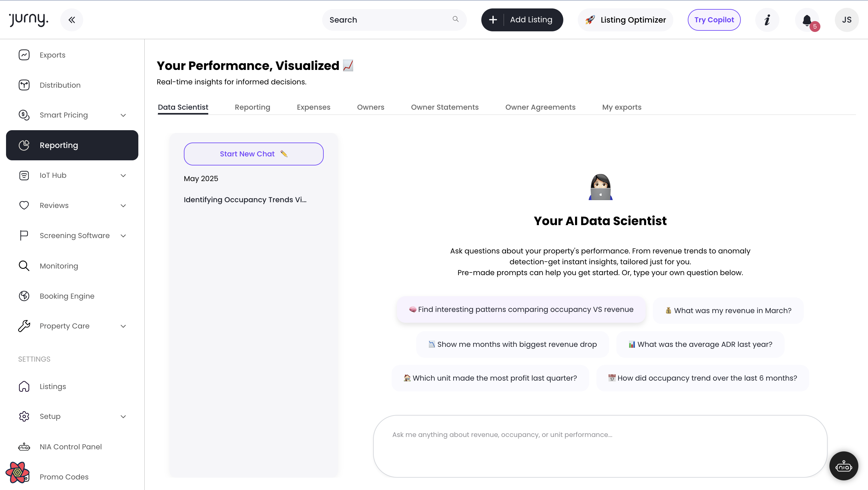868x490 pixels.
Task: Select the Distribution sidebar icon
Action: (24, 85)
